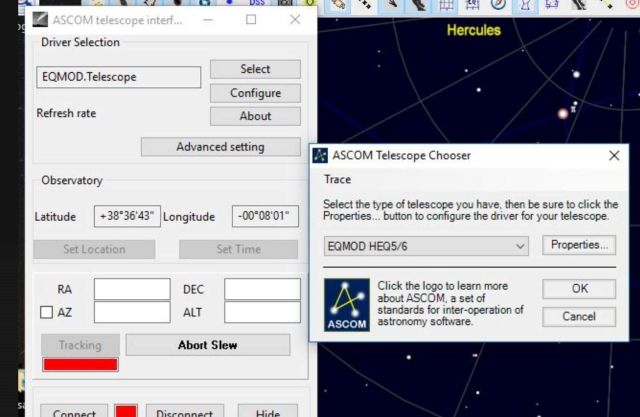Viewport: 640px width, 417px height.
Task: Click the ASCOM Telescope Chooser title icon
Action: (320, 155)
